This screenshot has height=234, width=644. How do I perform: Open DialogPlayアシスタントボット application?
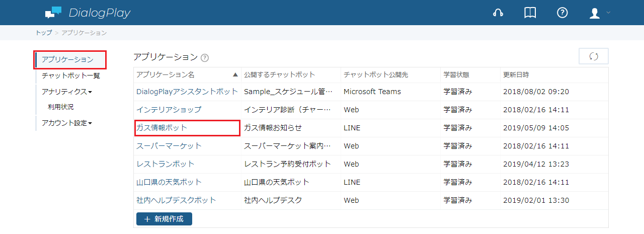click(x=187, y=92)
